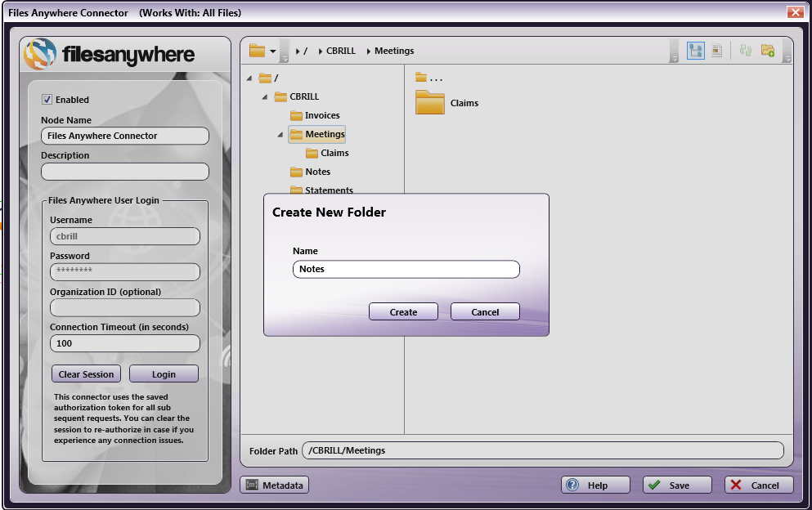Save the connector configuration
Viewport: 812px width, 510px height.
tap(677, 485)
